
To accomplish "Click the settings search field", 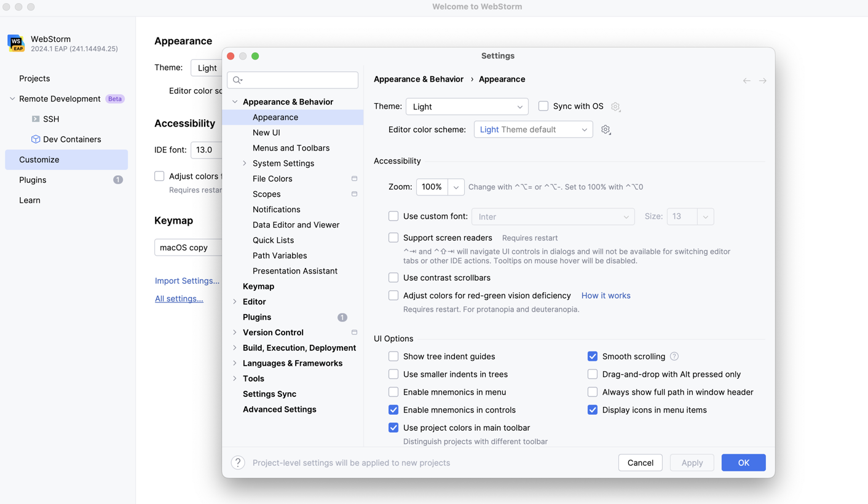I will [x=293, y=80].
